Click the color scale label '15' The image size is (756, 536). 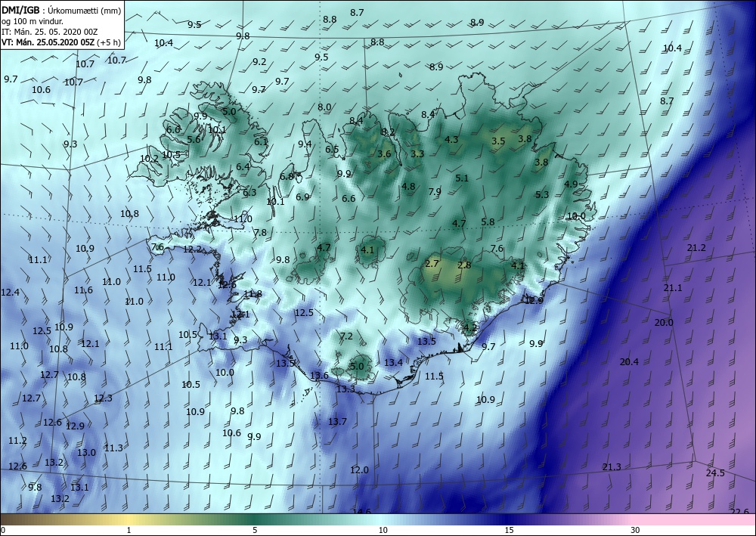pyautogui.click(x=509, y=531)
